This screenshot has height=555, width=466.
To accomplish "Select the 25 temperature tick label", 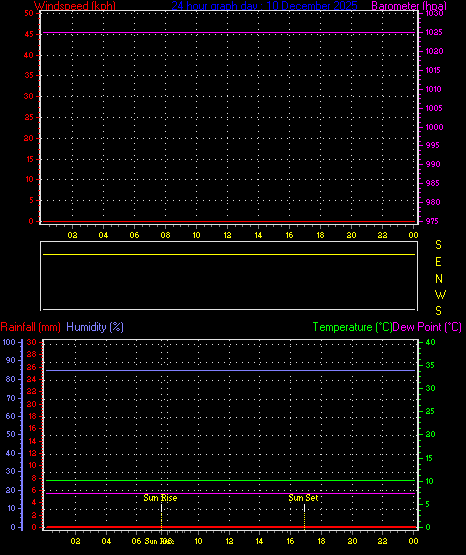I will coord(430,411).
